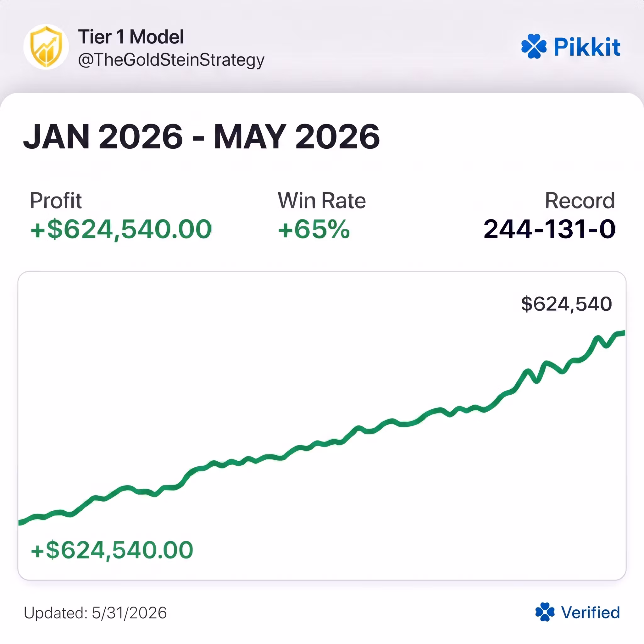Open the @TheGoldSteinStrategy handle
Screen dimensions: 644x644
click(x=171, y=60)
